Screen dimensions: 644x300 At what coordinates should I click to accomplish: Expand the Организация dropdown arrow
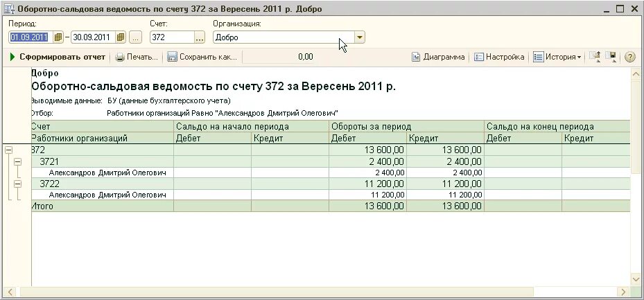[359, 37]
